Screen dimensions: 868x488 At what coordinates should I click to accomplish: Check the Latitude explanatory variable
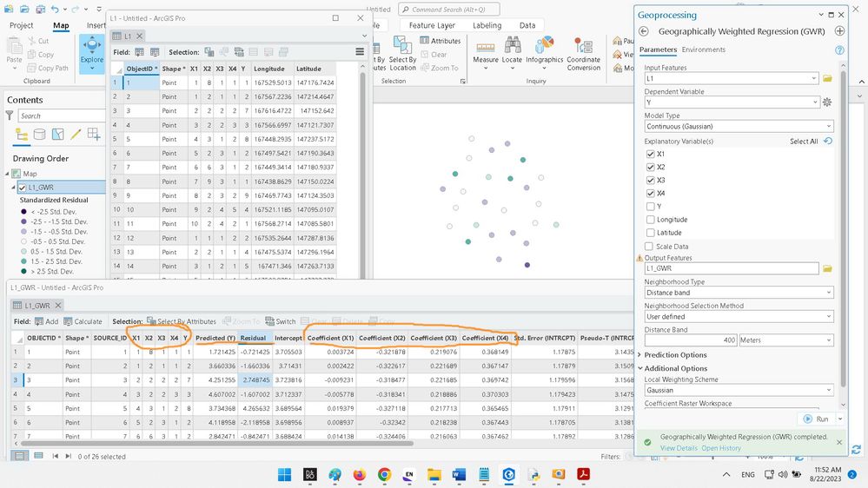point(651,233)
